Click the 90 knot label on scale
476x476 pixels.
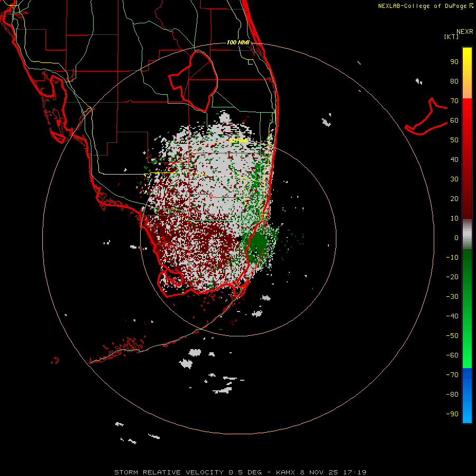point(454,62)
